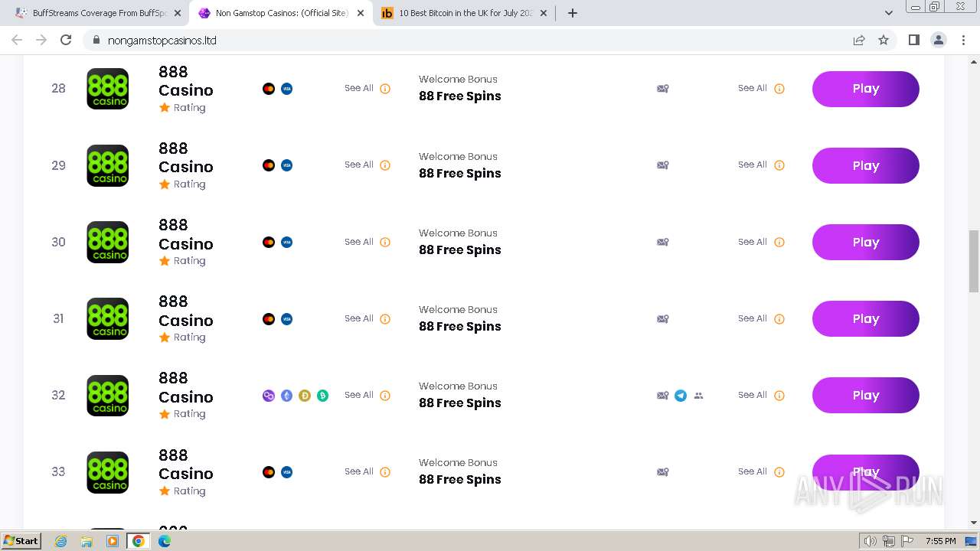Image resolution: width=980 pixels, height=551 pixels.
Task: Click the Ethereum payment icon in row 32
Action: pyautogui.click(x=286, y=396)
